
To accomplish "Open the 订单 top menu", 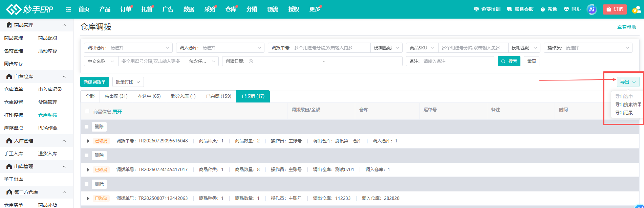I will point(126,9).
